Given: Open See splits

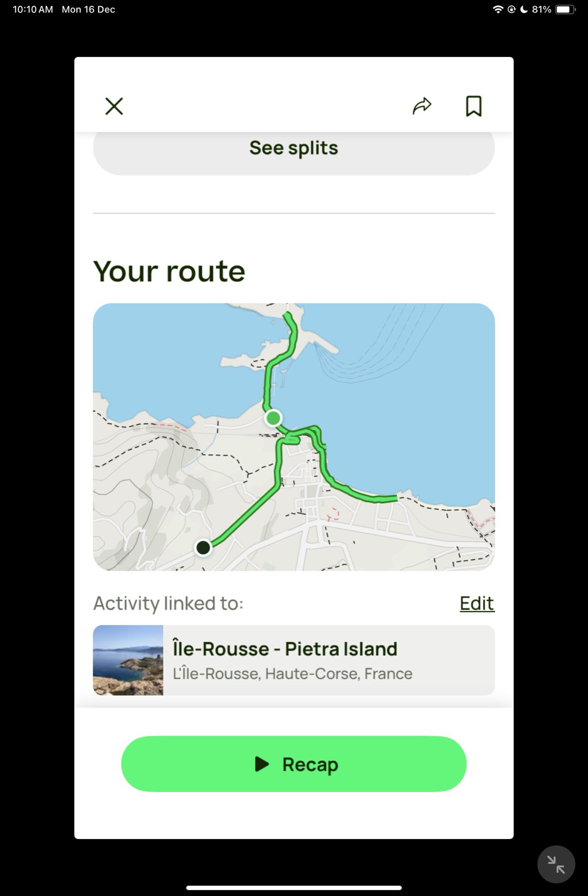Looking at the screenshot, I should pyautogui.click(x=294, y=148).
